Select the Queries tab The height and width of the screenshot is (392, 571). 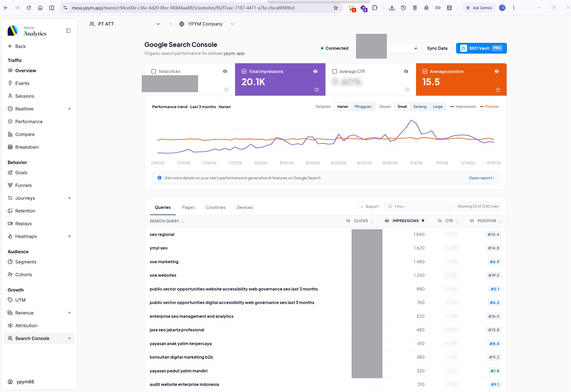pos(163,207)
